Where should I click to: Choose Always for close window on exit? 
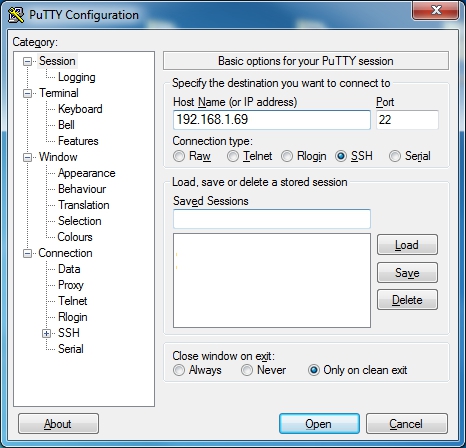tap(179, 370)
